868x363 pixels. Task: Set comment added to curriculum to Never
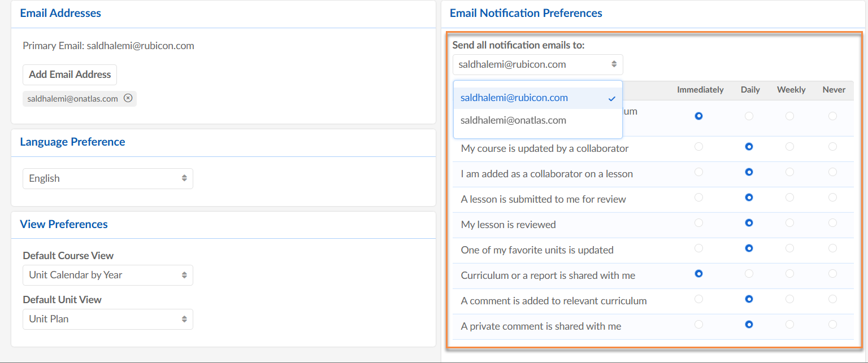tap(832, 299)
